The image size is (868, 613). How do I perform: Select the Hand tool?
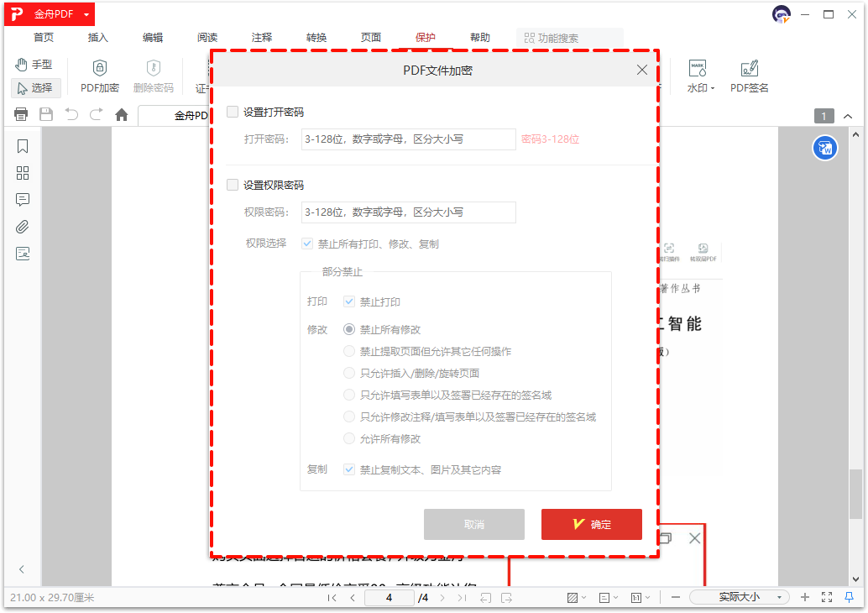click(x=35, y=64)
